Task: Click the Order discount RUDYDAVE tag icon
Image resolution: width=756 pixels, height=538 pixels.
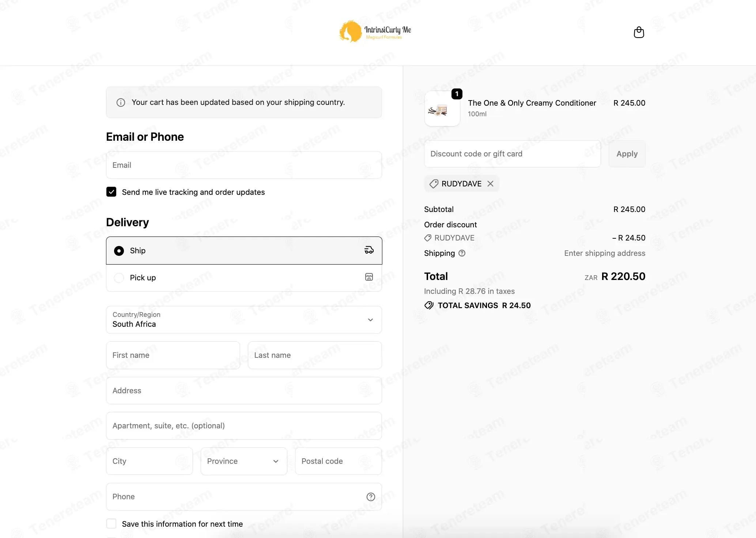Action: (x=428, y=238)
